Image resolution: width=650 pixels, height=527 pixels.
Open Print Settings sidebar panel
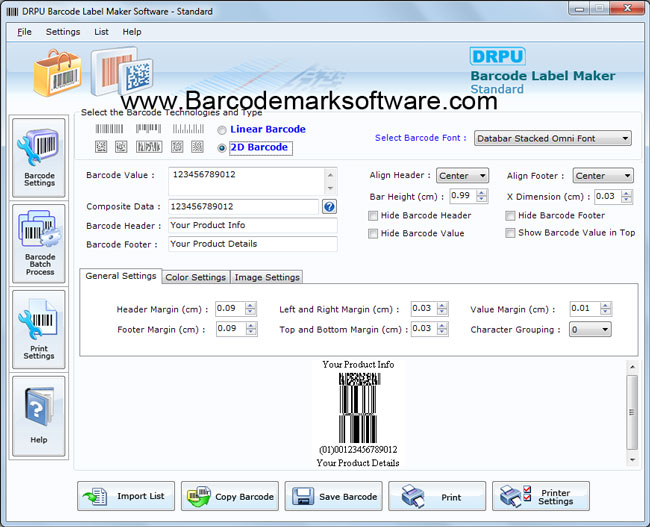(x=39, y=330)
